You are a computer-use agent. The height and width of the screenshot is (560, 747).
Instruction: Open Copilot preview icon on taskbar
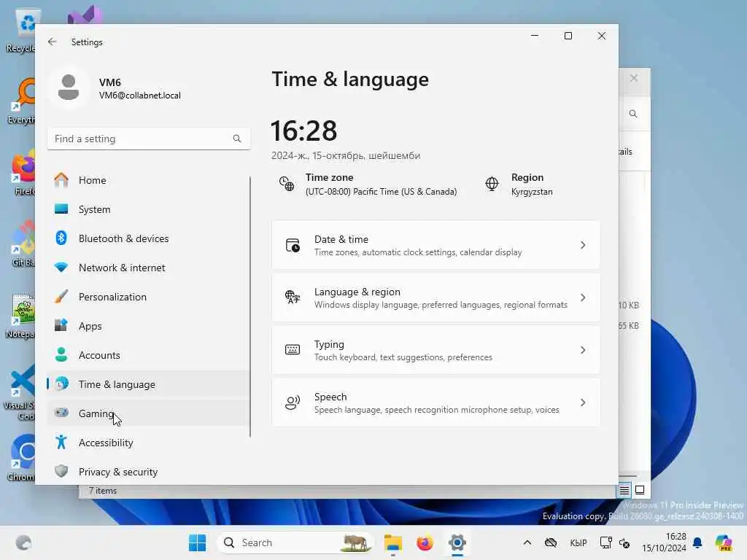[724, 542]
